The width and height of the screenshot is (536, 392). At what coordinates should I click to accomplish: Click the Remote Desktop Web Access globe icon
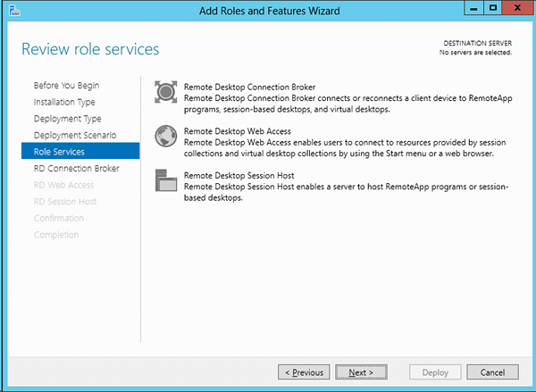tap(166, 136)
